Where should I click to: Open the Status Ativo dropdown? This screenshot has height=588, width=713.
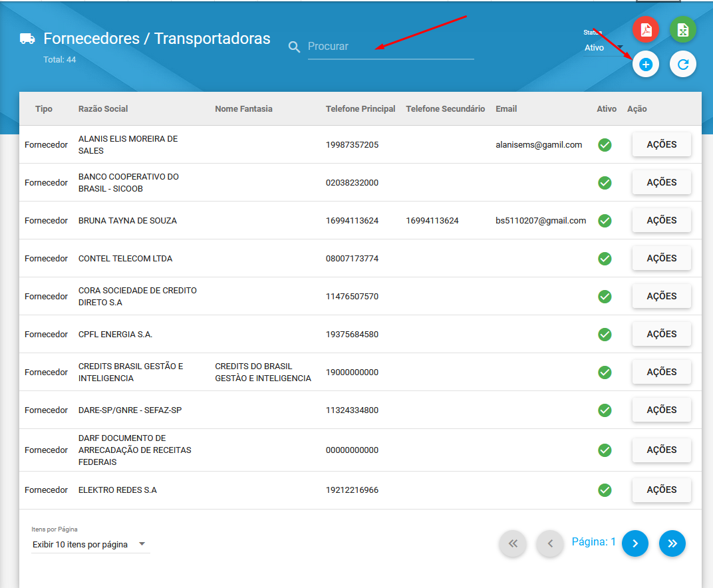tap(605, 48)
